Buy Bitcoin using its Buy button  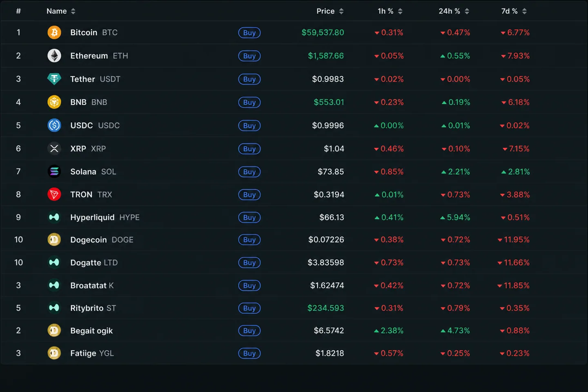click(x=249, y=33)
